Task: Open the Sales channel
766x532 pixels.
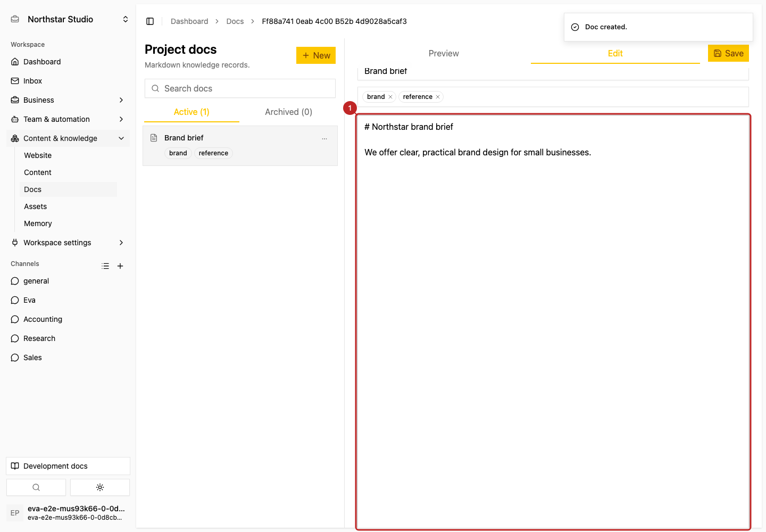Action: [x=68, y=358]
